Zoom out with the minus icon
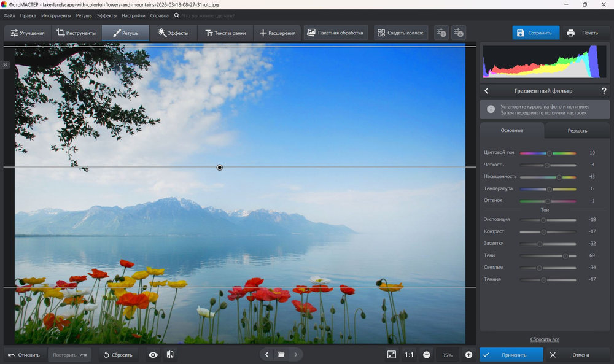 point(427,355)
